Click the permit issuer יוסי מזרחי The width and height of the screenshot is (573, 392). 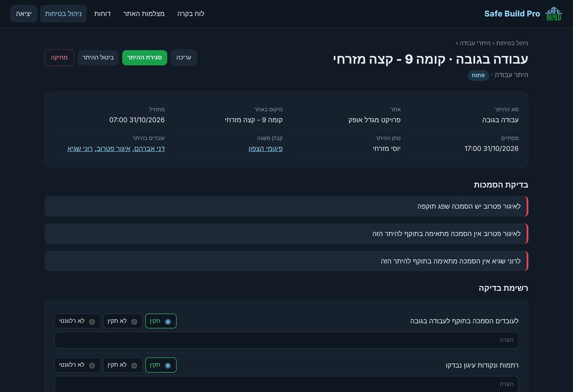coord(387,148)
